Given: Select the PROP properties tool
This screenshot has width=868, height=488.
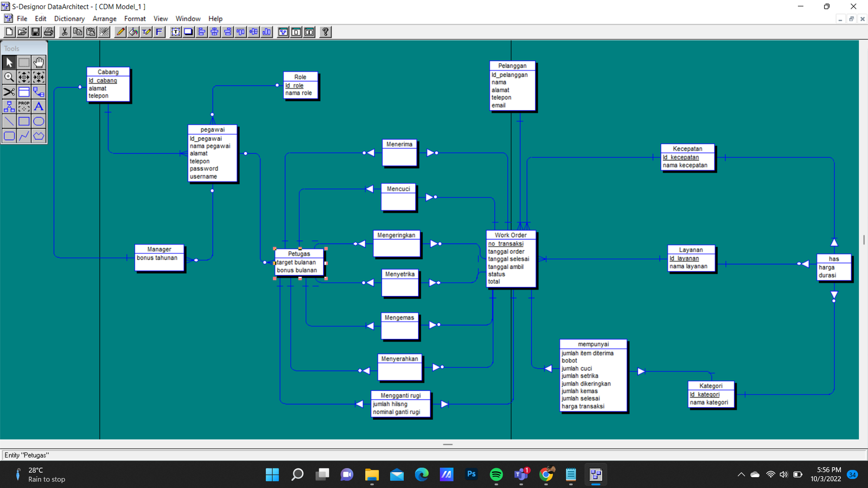Looking at the screenshot, I should coord(24,106).
